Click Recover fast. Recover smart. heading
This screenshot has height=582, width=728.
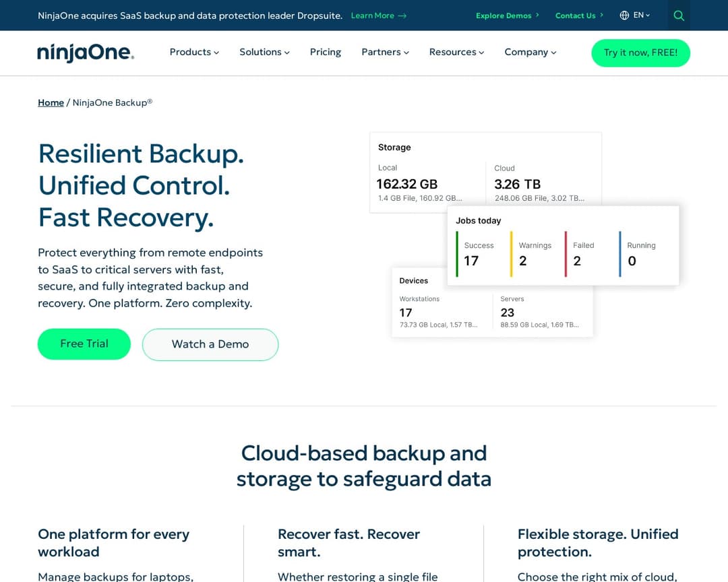(x=348, y=542)
